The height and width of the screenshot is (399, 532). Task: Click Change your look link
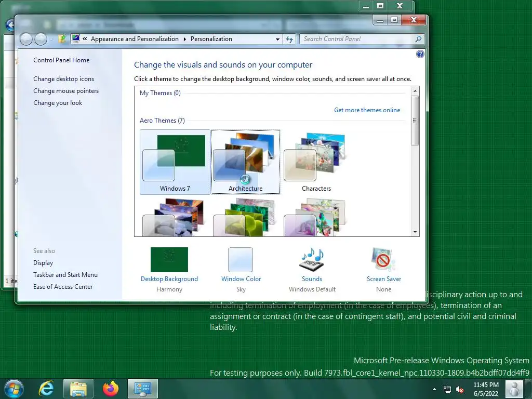(58, 102)
